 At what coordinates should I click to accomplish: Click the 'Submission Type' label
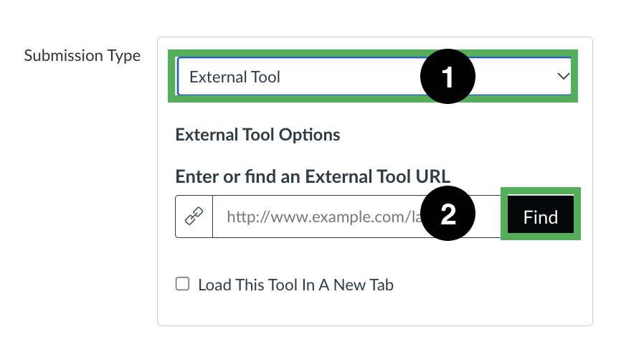[x=82, y=55]
